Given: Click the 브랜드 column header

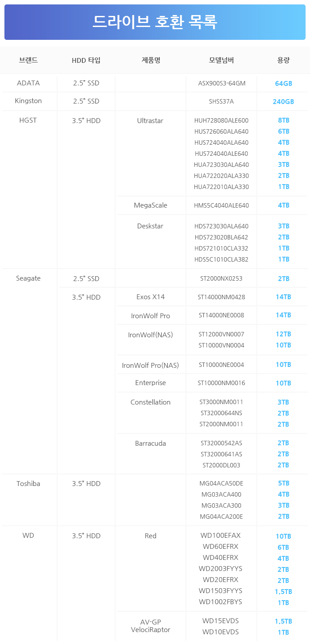Looking at the screenshot, I should pos(28,60).
